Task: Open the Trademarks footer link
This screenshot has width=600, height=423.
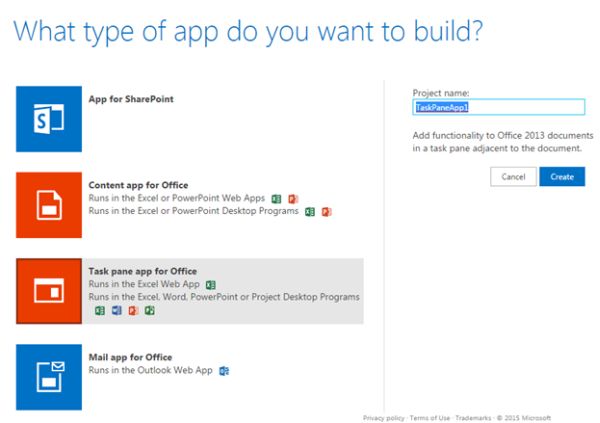Action: pyautogui.click(x=473, y=418)
